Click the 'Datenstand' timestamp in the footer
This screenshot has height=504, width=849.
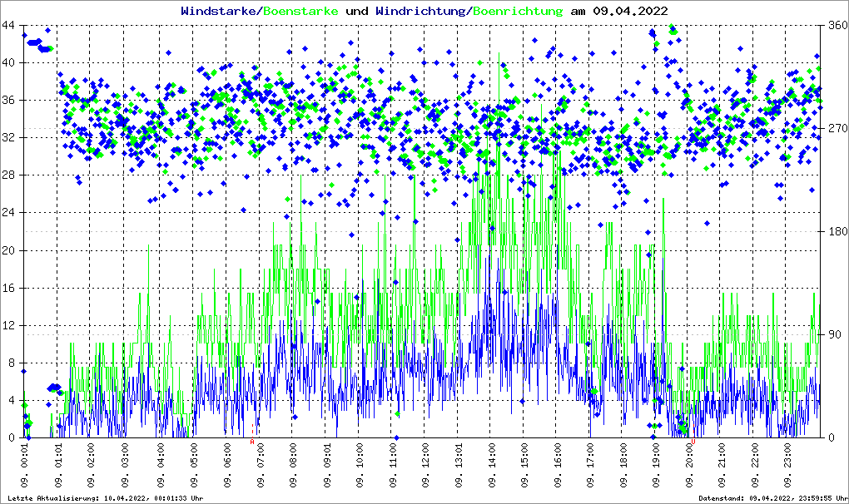(773, 498)
